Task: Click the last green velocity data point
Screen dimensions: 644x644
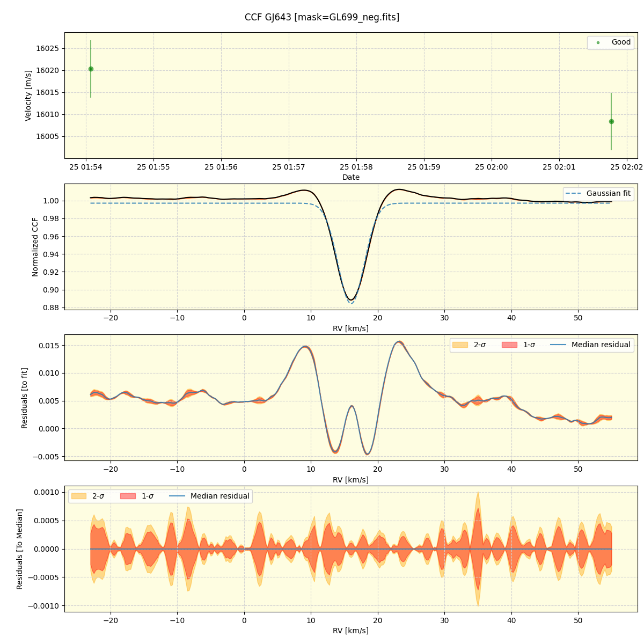Action: [x=611, y=121]
